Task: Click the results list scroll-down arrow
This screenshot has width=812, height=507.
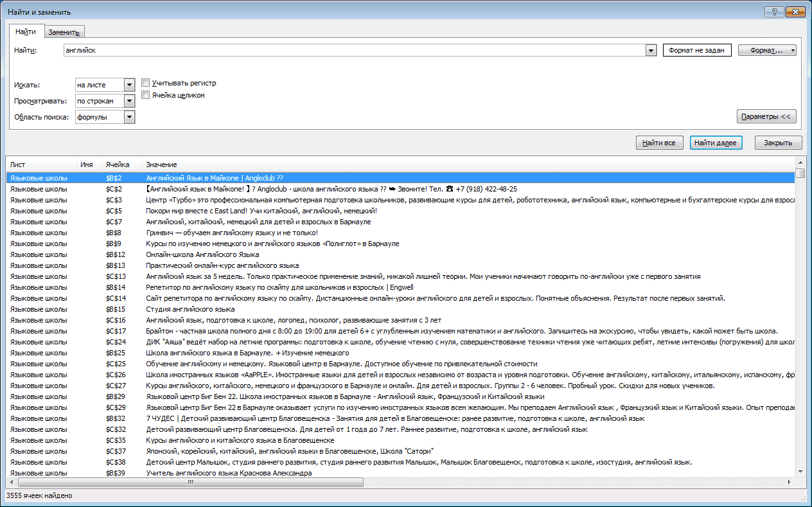Action: coord(800,472)
